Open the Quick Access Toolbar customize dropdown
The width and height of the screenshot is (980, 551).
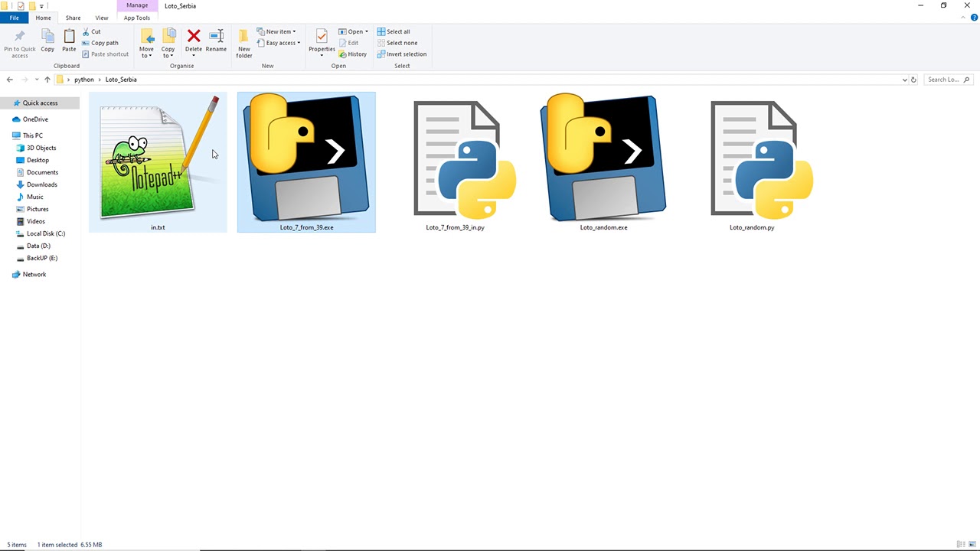click(42, 6)
